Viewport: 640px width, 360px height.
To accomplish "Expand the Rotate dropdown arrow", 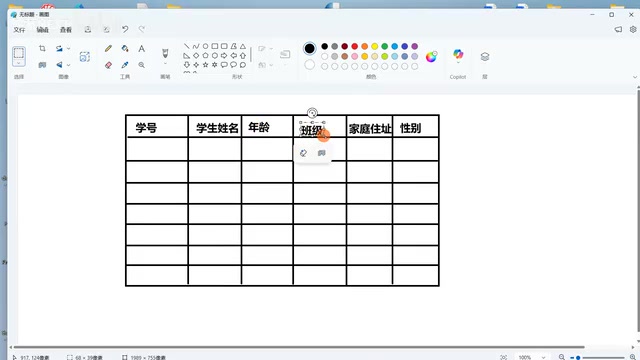I will point(68,49).
